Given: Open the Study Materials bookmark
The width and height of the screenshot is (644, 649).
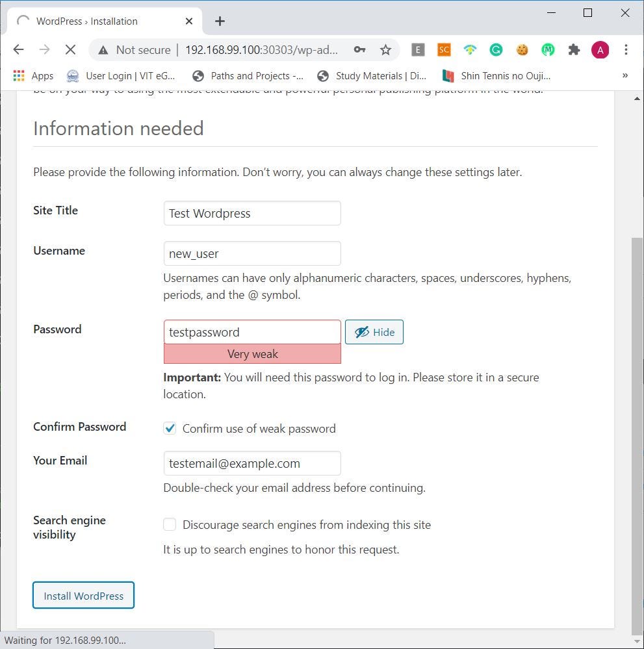Looking at the screenshot, I should click(372, 76).
